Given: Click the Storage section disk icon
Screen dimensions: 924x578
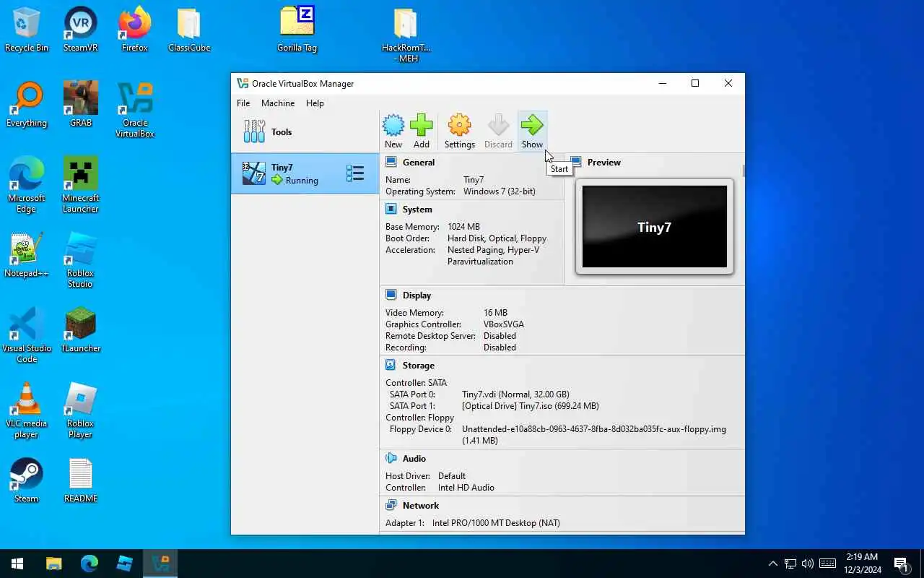Looking at the screenshot, I should (391, 365).
